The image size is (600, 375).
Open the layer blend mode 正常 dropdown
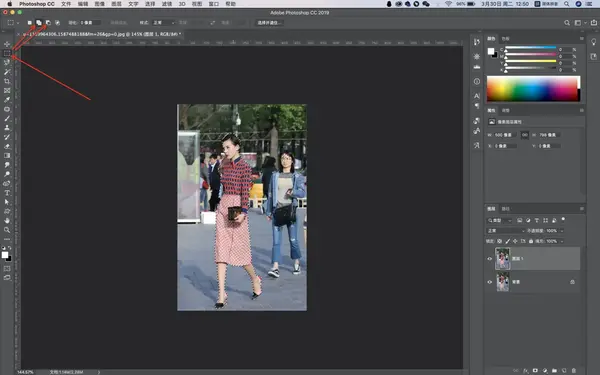(506, 231)
